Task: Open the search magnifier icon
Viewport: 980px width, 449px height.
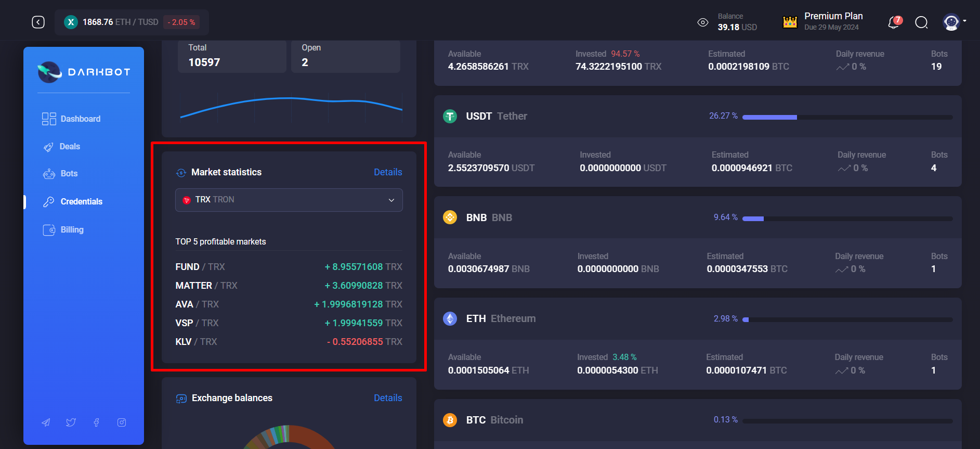Action: pyautogui.click(x=921, y=22)
